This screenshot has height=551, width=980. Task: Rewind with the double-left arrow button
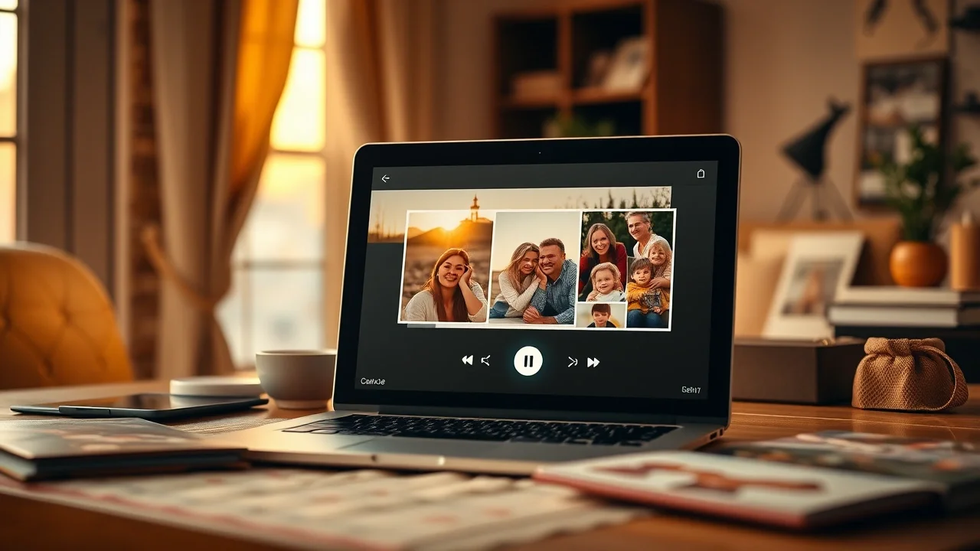(467, 360)
